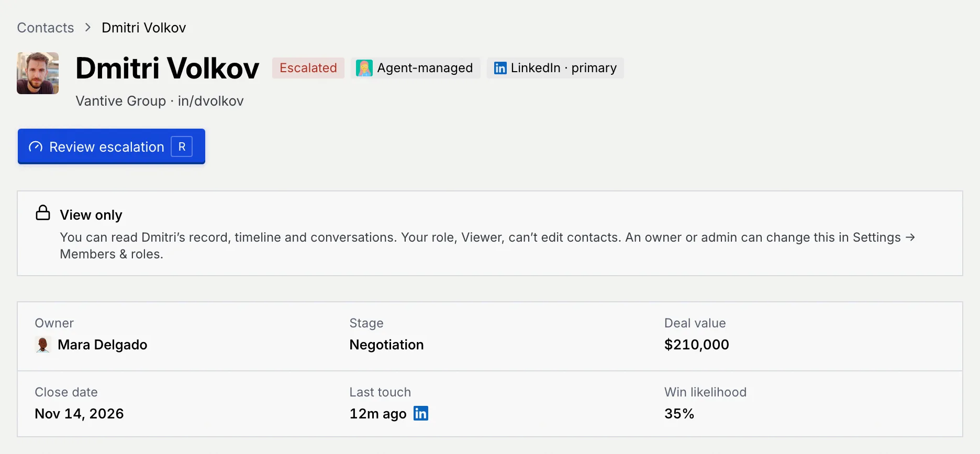Click the LinkedIn icon beside 12m ago
Screen dimensions: 980x454
tap(421, 413)
